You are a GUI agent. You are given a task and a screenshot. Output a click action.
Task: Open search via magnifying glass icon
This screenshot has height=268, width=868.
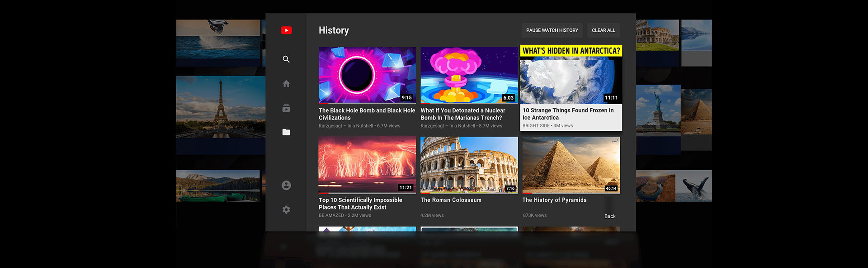(x=286, y=59)
